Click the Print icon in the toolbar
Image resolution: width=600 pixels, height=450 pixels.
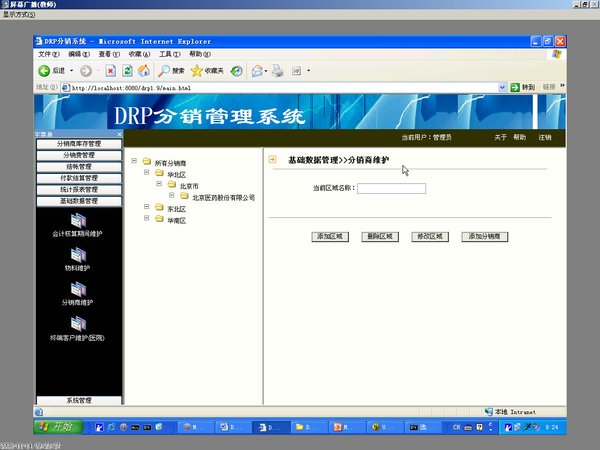click(277, 71)
